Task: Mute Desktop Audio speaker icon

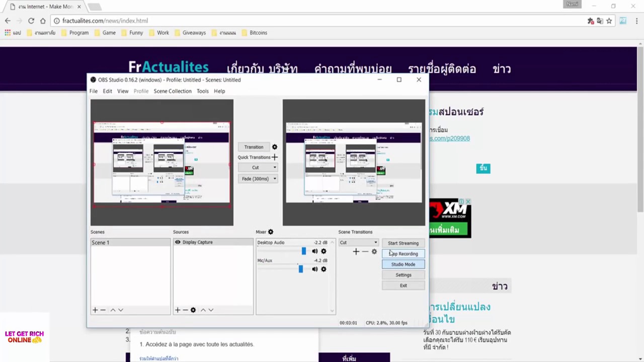Action: 315,251
